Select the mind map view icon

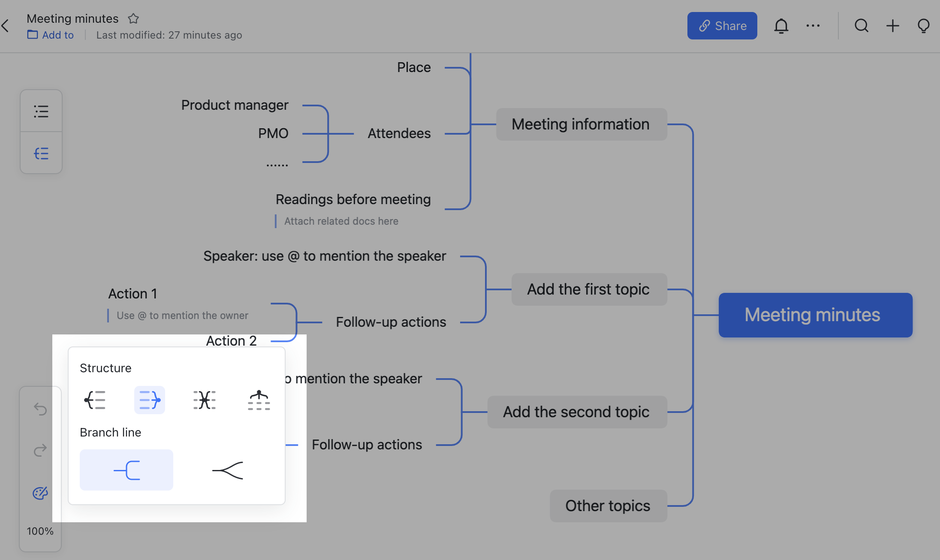41,153
